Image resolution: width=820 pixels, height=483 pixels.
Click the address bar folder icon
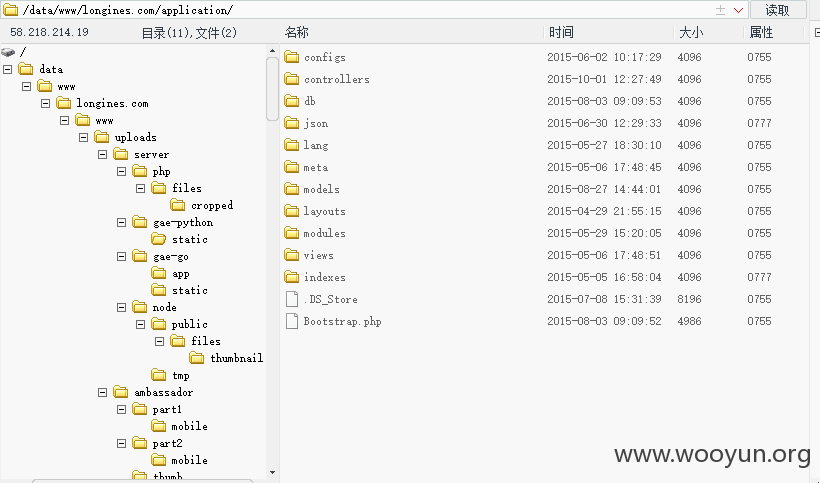[10, 10]
